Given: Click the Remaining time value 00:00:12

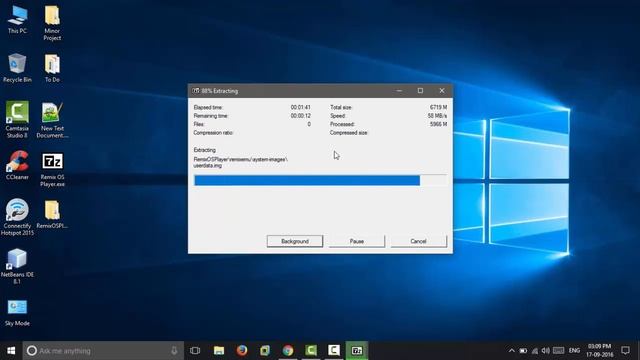Looking at the screenshot, I should pos(300,116).
